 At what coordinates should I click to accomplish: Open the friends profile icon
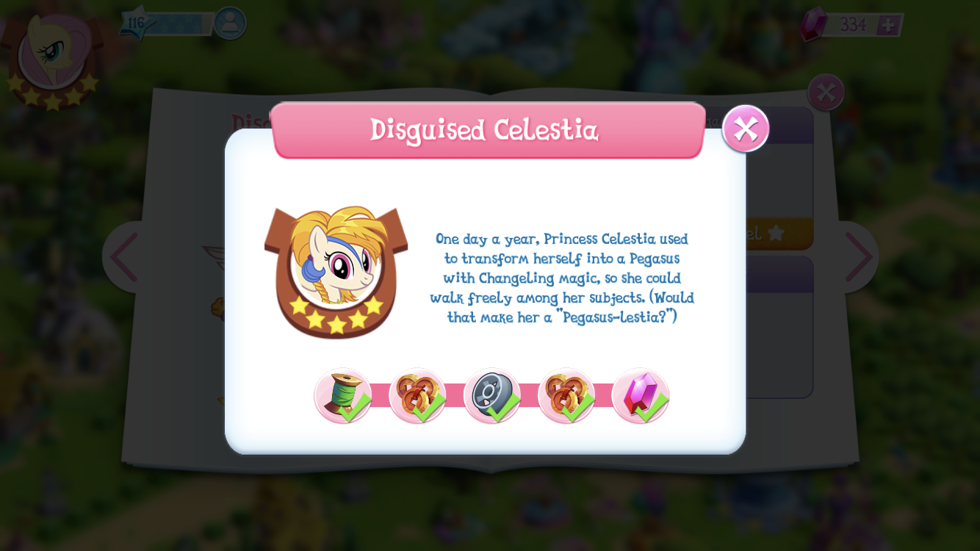pyautogui.click(x=230, y=24)
